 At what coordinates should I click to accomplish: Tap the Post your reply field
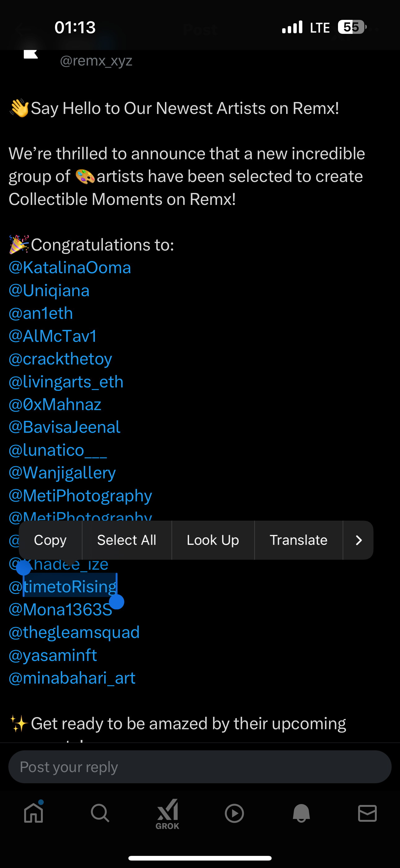tap(200, 766)
